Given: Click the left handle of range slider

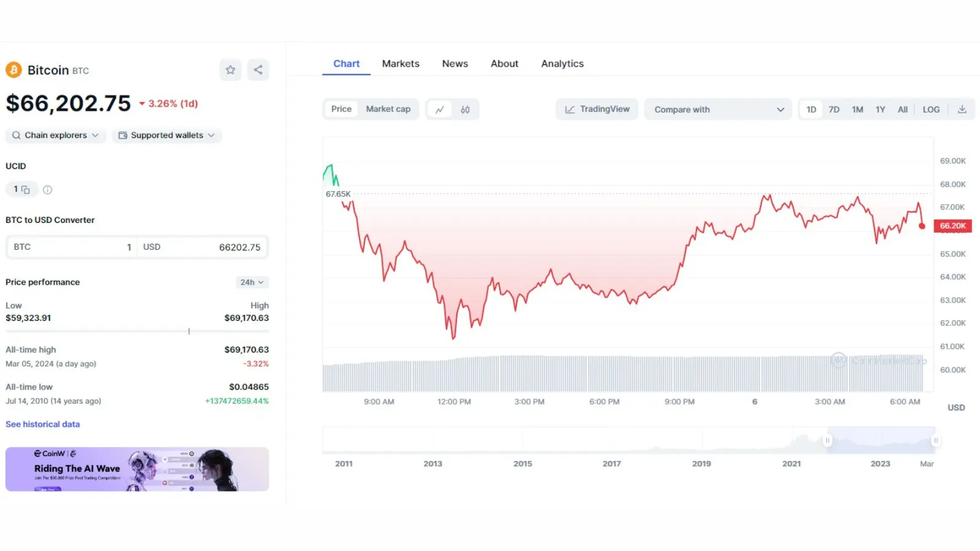Looking at the screenshot, I should click(827, 440).
